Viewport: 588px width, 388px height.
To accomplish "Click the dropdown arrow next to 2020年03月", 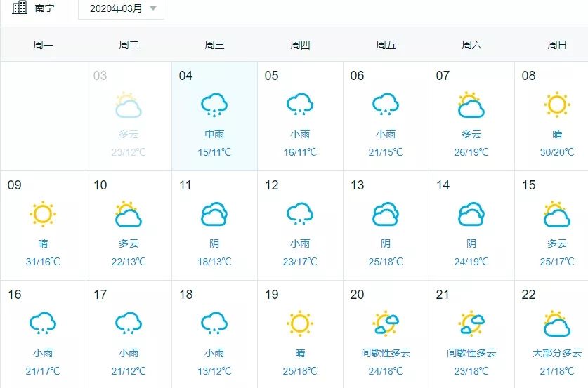I will pyautogui.click(x=153, y=8).
